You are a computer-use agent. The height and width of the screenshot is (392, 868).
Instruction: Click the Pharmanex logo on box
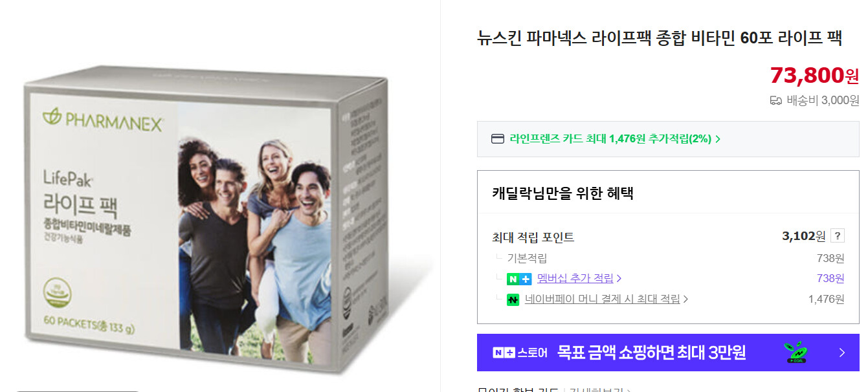point(102,120)
